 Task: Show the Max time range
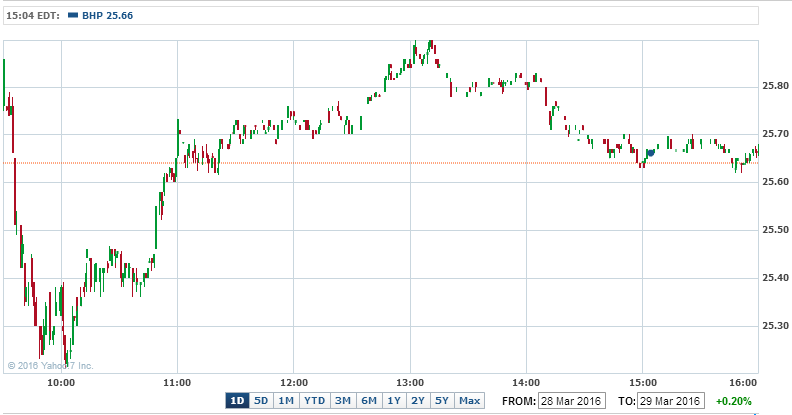[469, 401]
